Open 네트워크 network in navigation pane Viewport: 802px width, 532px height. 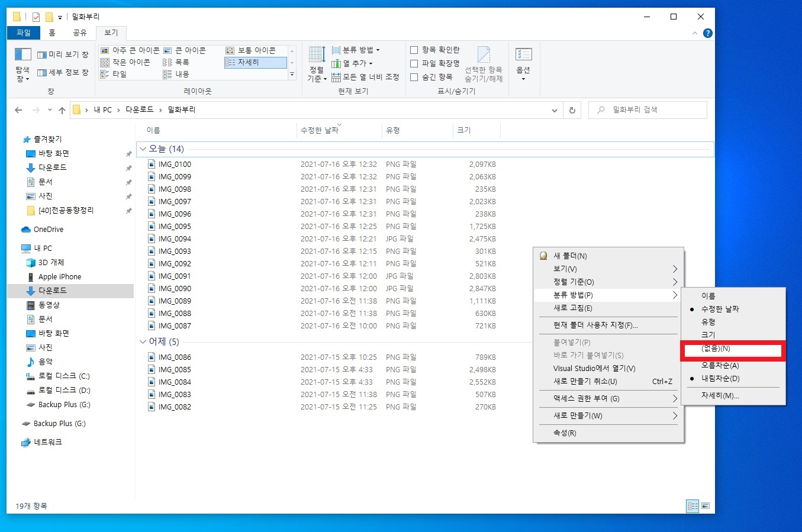pos(47,442)
